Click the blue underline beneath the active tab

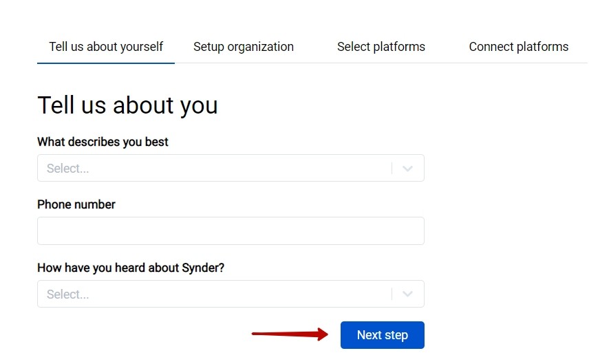click(x=106, y=63)
